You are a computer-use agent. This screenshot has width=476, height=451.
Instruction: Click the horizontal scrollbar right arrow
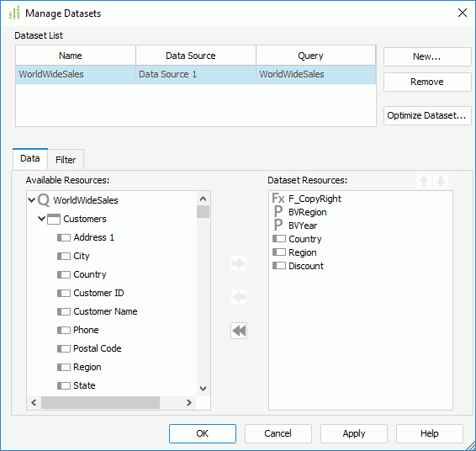click(x=189, y=403)
